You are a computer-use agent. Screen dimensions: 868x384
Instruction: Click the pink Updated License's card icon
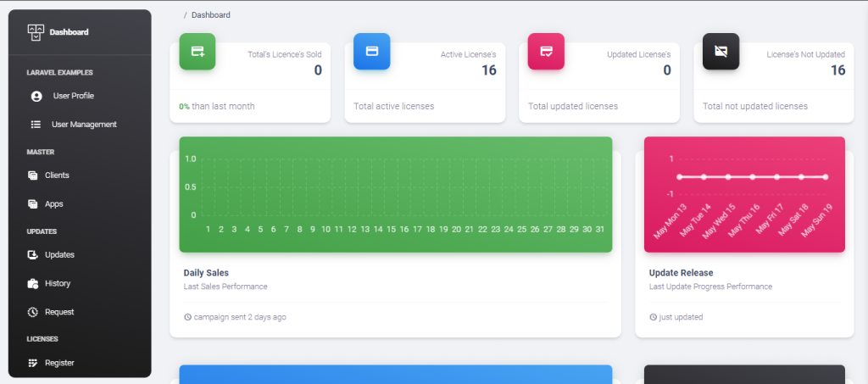coord(546,52)
